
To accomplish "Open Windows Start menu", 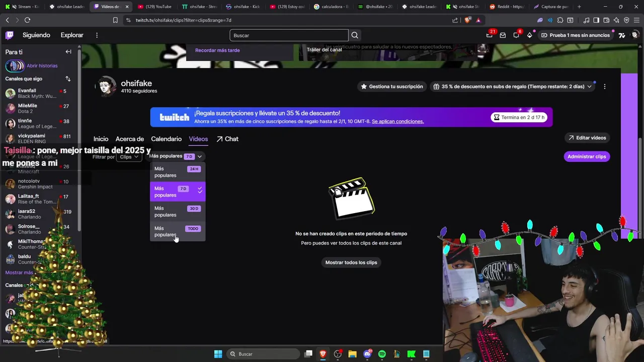I will coord(218,354).
